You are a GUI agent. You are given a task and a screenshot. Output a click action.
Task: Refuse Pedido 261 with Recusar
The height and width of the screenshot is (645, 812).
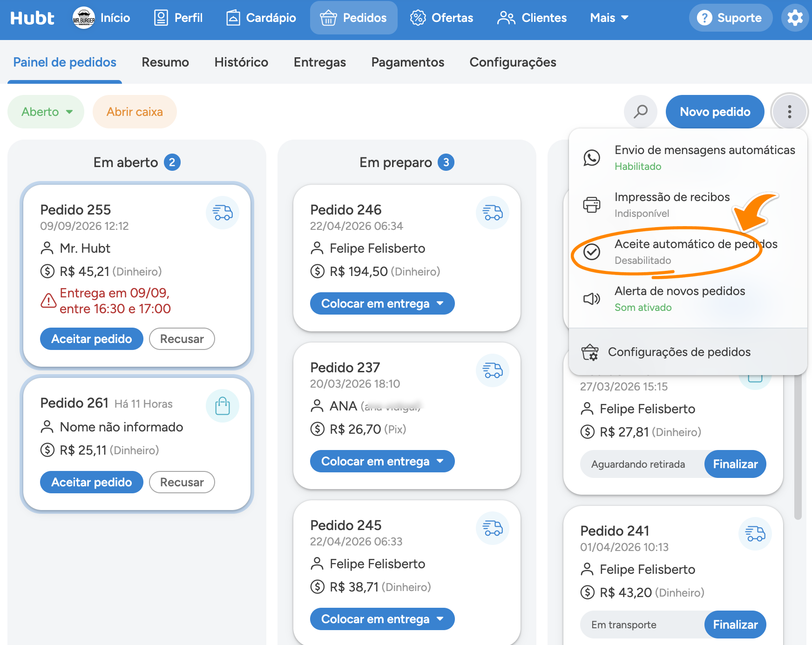tap(182, 482)
